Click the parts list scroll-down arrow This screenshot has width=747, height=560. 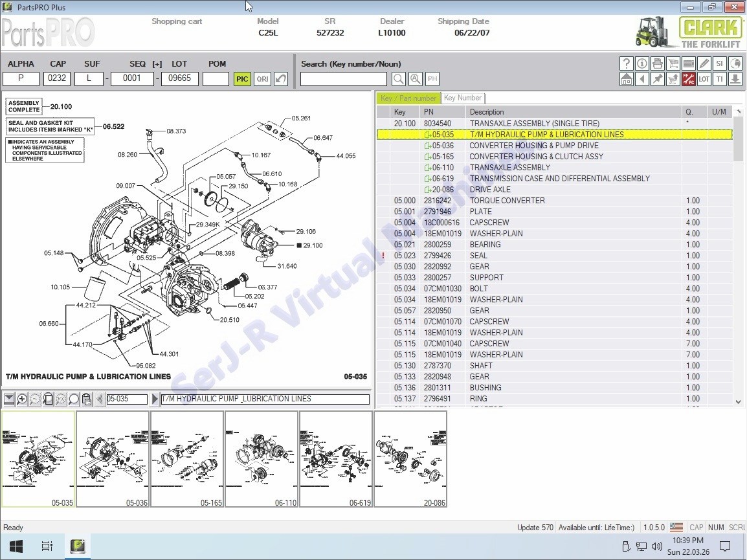(x=738, y=402)
